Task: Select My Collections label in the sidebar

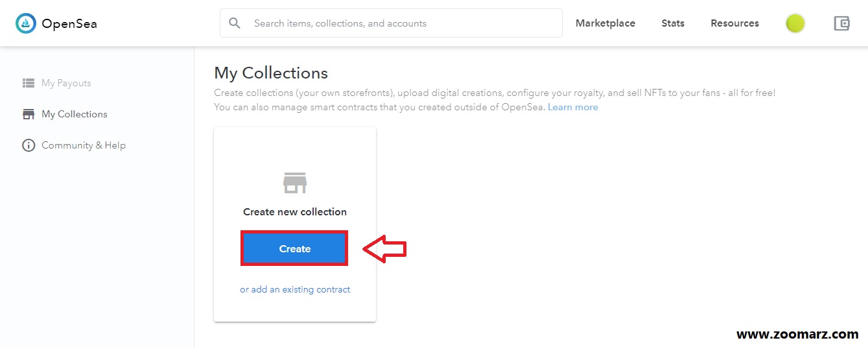Action: point(75,114)
